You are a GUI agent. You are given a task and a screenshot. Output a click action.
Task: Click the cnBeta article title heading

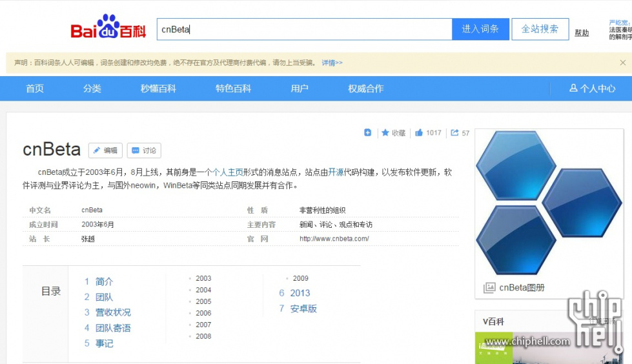coord(52,150)
